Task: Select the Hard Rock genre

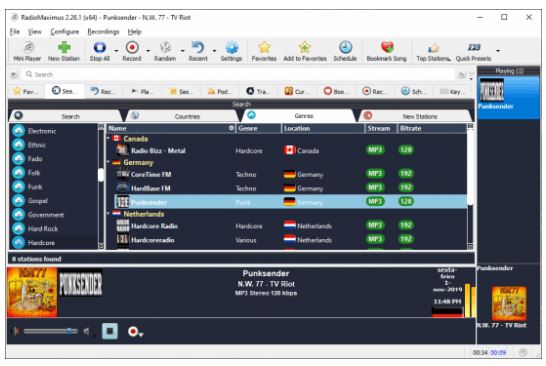Action: tap(54, 228)
